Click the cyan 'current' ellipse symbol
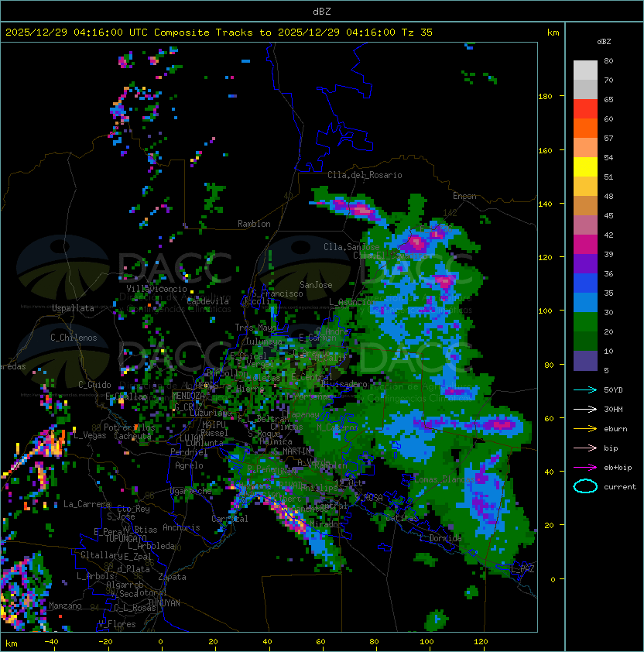The image size is (644, 652). click(585, 486)
